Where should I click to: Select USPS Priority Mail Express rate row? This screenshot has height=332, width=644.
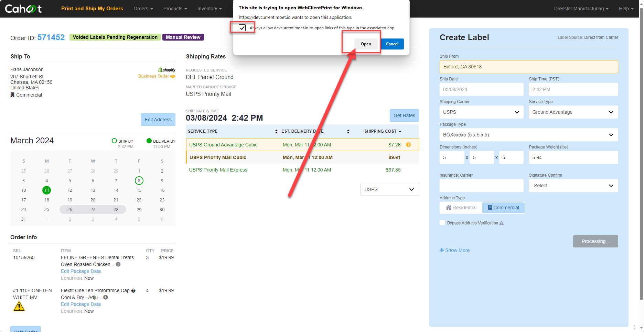coord(302,170)
